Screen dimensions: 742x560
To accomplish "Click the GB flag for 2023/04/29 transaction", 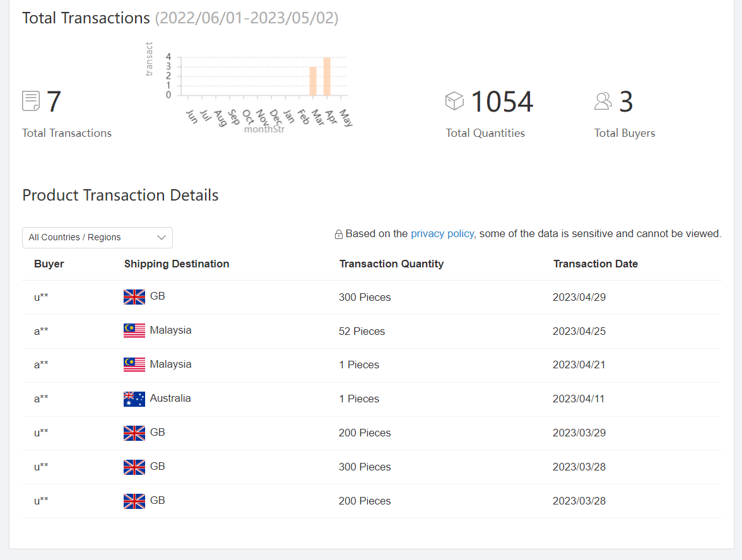I will [134, 296].
